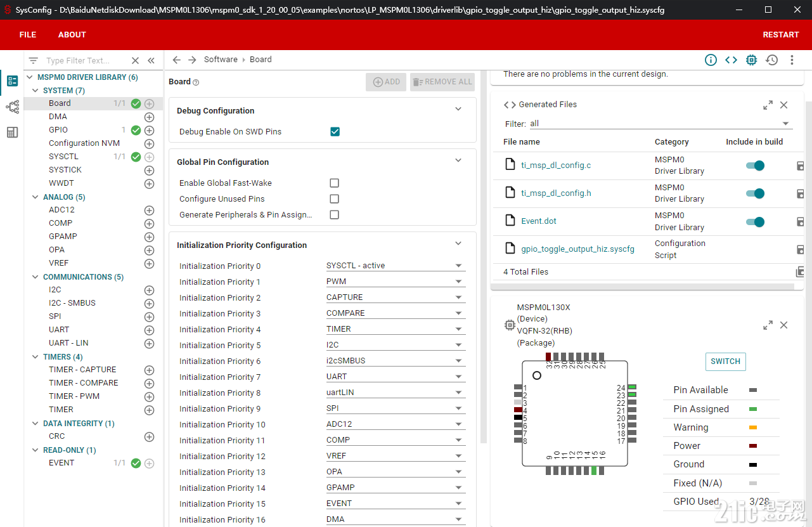812x527 pixels.
Task: Expand the Generated Files panel
Action: tap(768, 105)
